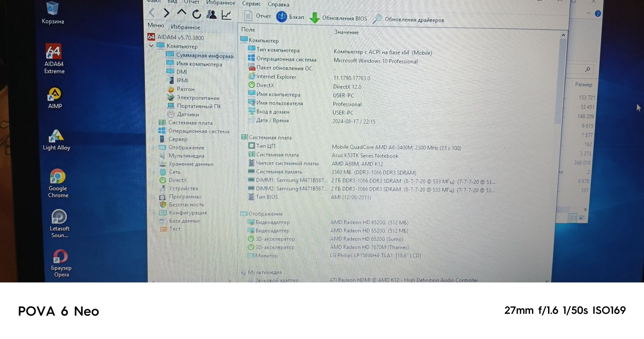Click Microsoft Windows 10 Professional value
The image size is (644, 339).
pos(376,61)
